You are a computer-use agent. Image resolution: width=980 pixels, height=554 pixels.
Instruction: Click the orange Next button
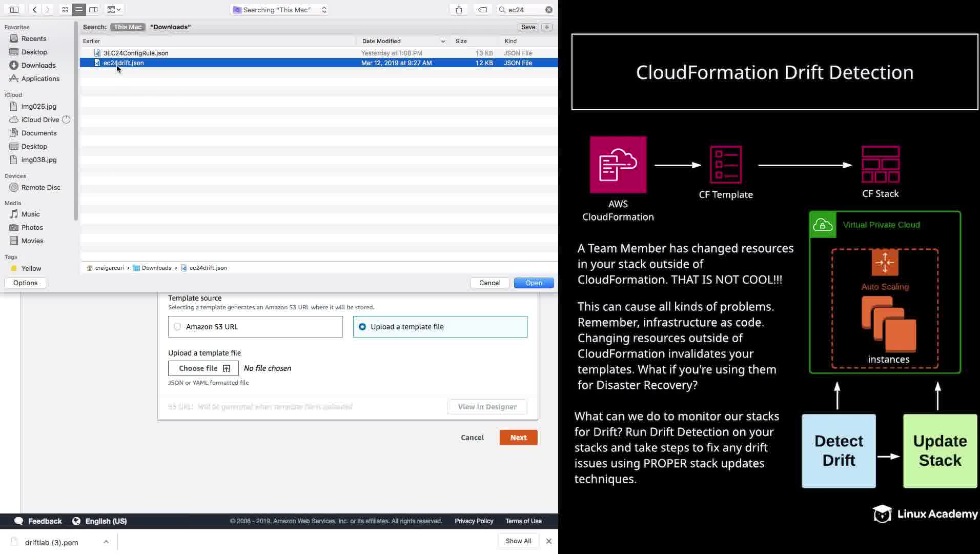(x=518, y=438)
